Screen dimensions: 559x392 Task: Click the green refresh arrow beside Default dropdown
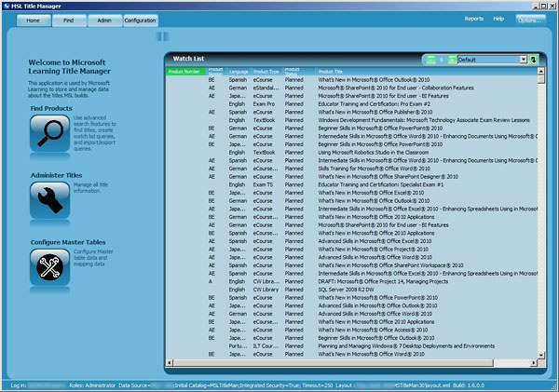pos(534,60)
